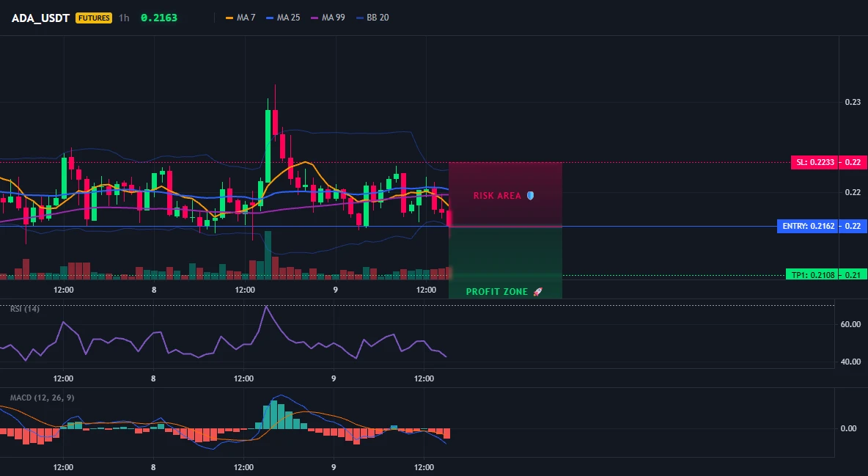
Task: Click the tallest green MACD histogram bar
Action: click(274, 414)
